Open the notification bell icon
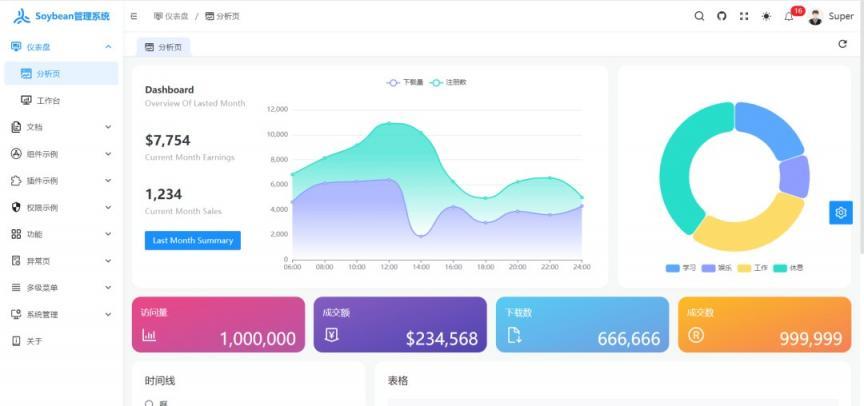The width and height of the screenshot is (864, 406). pyautogui.click(x=789, y=17)
